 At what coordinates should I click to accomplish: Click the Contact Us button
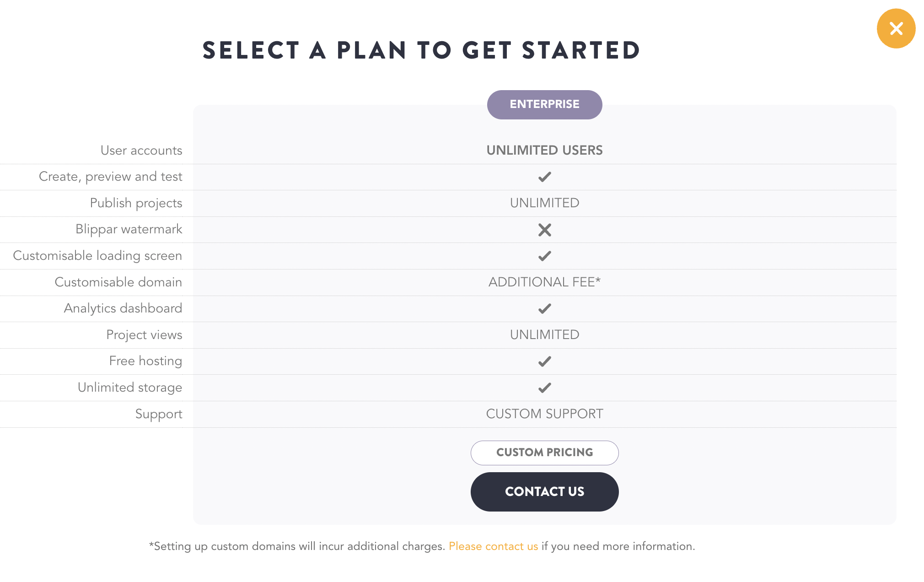544,491
